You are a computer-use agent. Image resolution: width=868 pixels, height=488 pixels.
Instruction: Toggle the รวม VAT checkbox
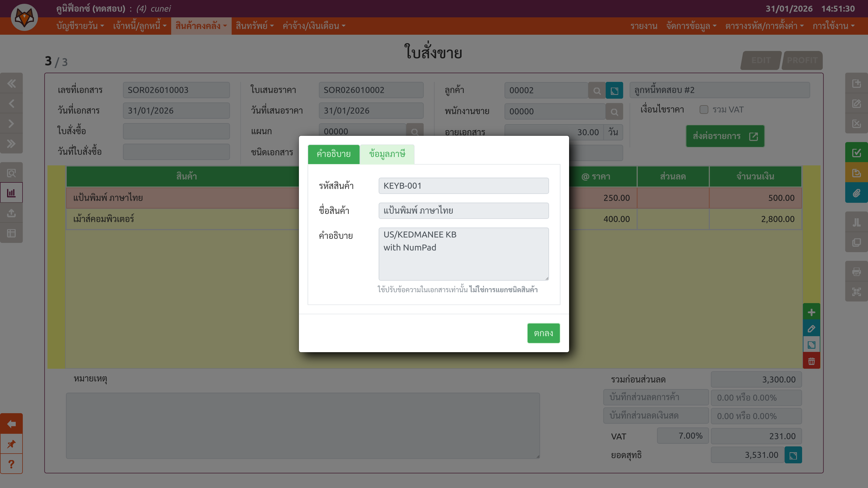click(x=704, y=110)
